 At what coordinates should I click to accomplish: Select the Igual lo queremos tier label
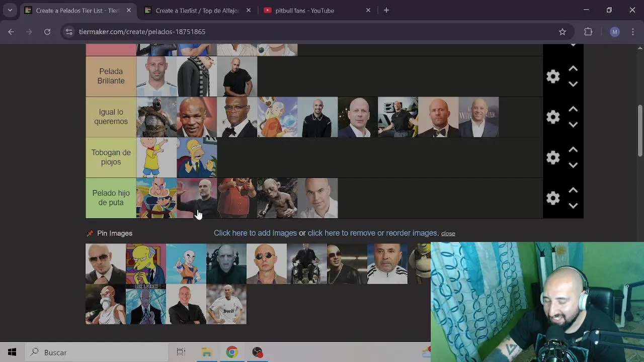(x=111, y=117)
